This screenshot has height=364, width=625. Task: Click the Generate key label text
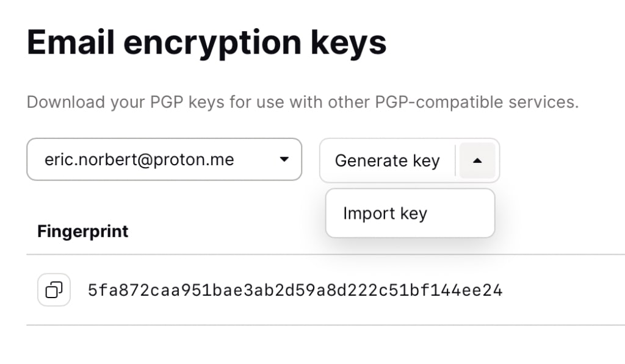(387, 160)
